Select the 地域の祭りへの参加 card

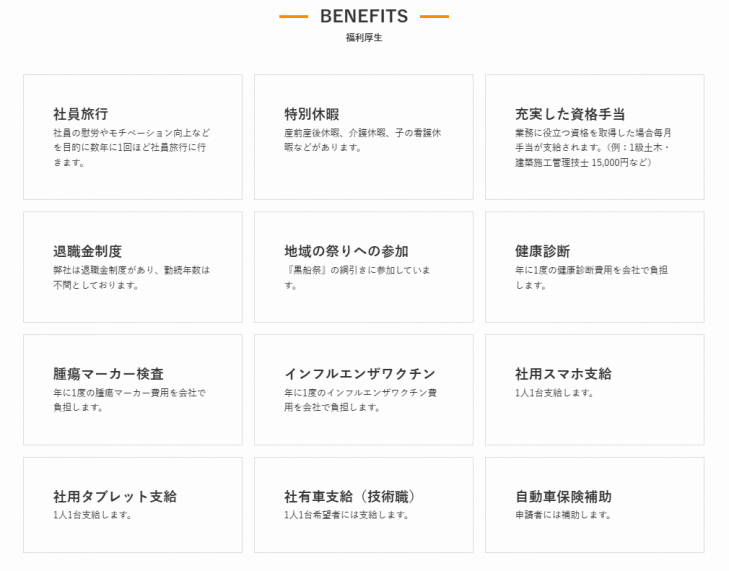pos(364,267)
